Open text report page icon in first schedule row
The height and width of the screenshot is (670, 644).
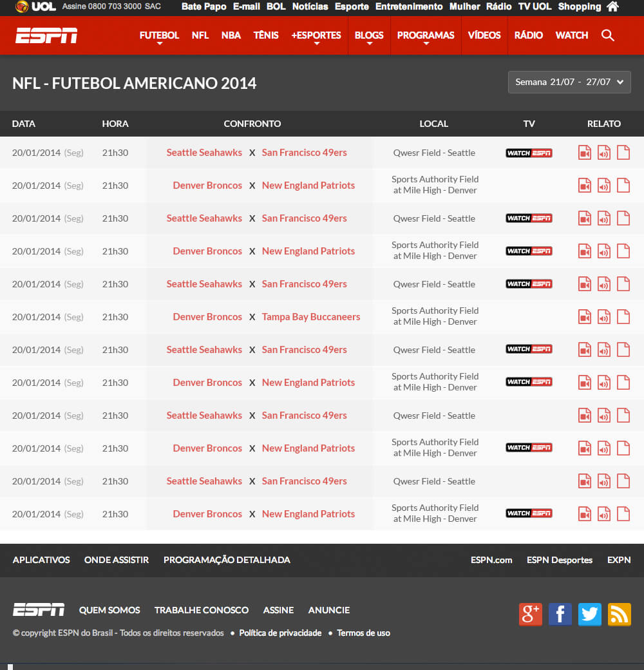623,153
